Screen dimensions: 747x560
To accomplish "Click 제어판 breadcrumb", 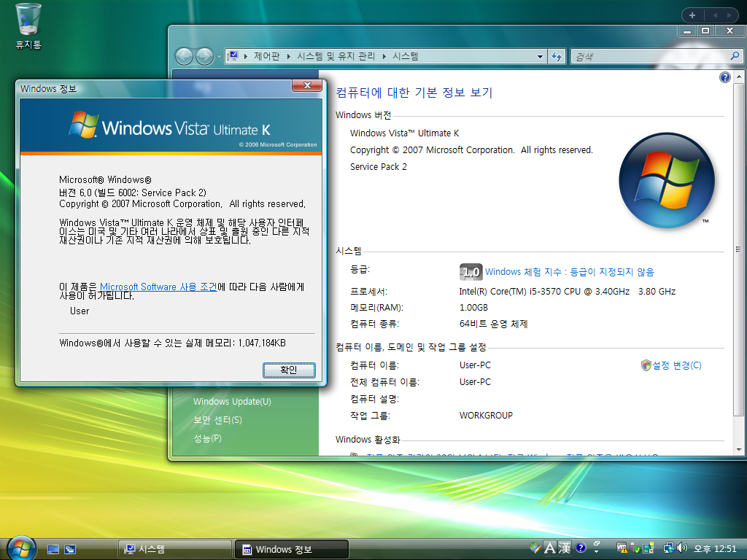I will [x=267, y=56].
